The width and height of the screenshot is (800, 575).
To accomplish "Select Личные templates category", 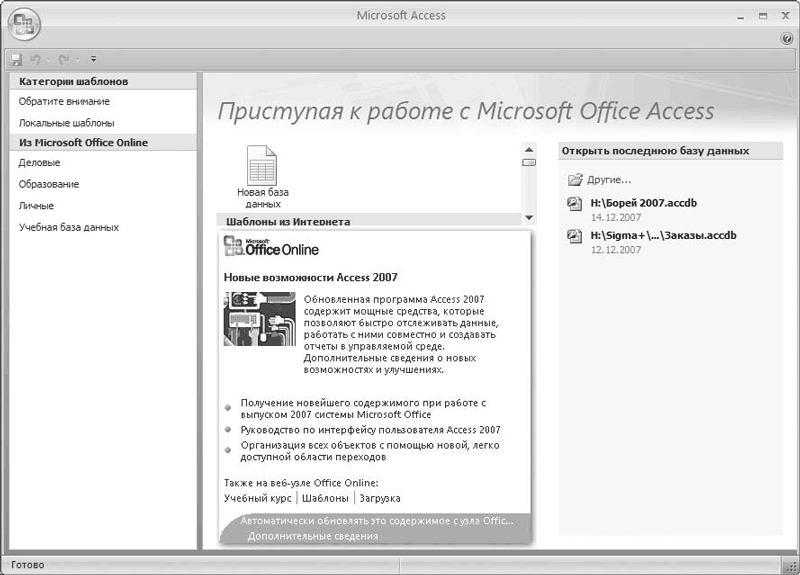I will [36, 205].
